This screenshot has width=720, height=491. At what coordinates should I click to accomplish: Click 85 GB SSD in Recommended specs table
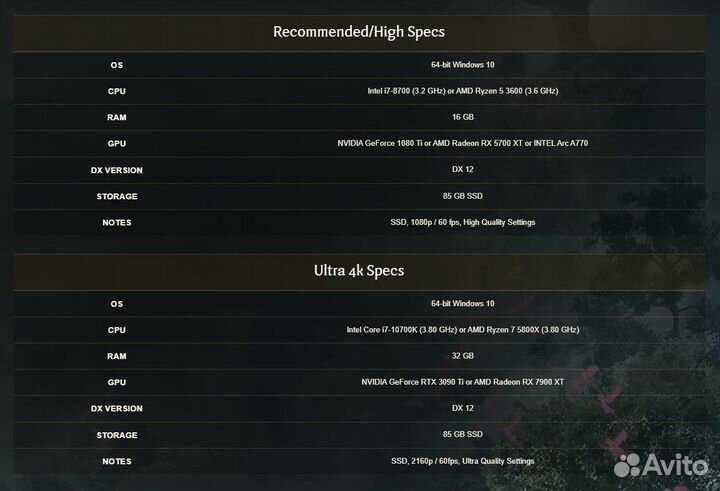tap(462, 196)
